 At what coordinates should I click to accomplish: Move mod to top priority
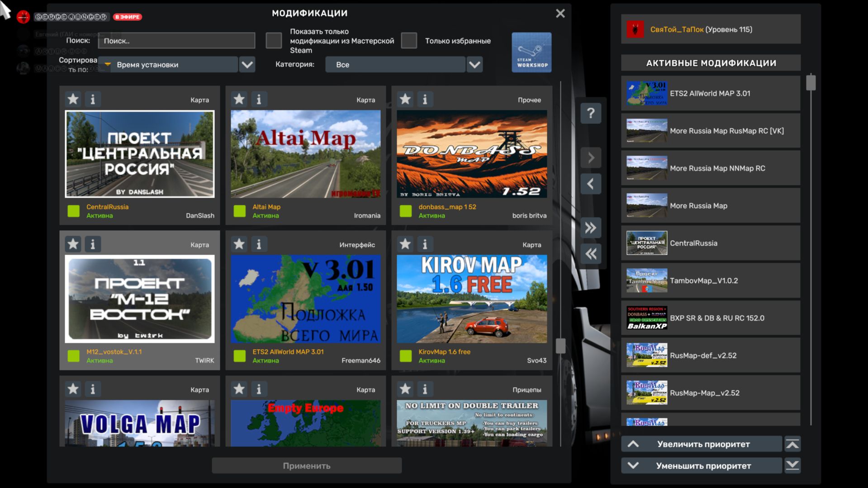[x=792, y=444]
